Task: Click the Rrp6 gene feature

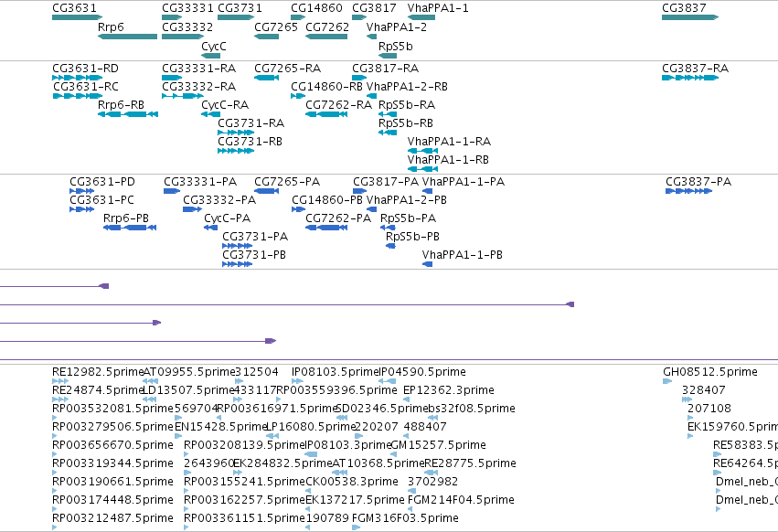Action: [127, 37]
